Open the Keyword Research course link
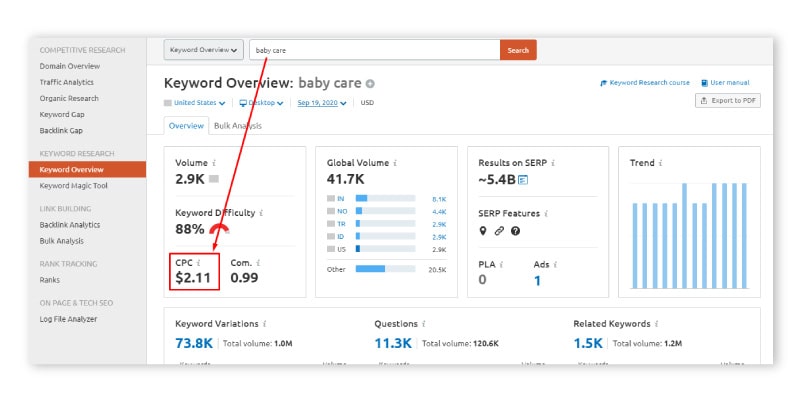This screenshot has height=401, width=800. coord(645,83)
